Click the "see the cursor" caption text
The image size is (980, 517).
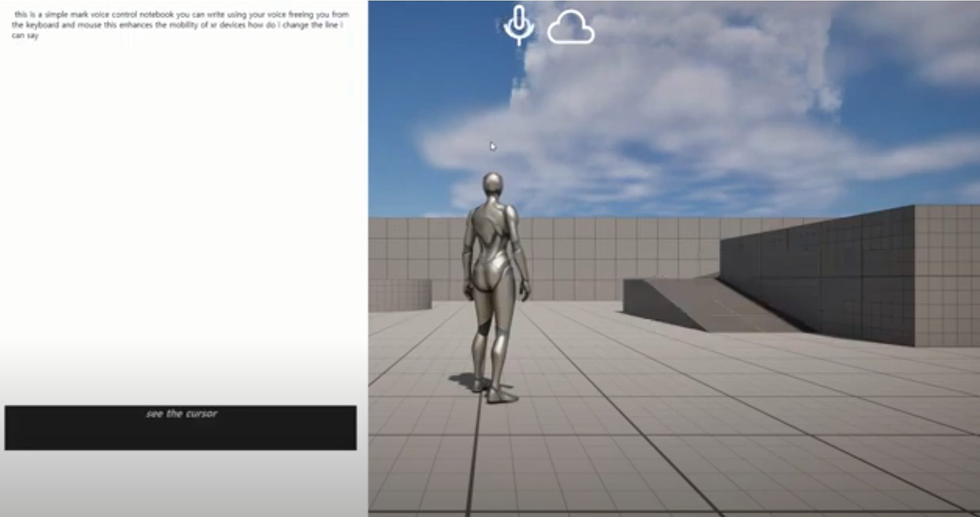pyautogui.click(x=181, y=414)
